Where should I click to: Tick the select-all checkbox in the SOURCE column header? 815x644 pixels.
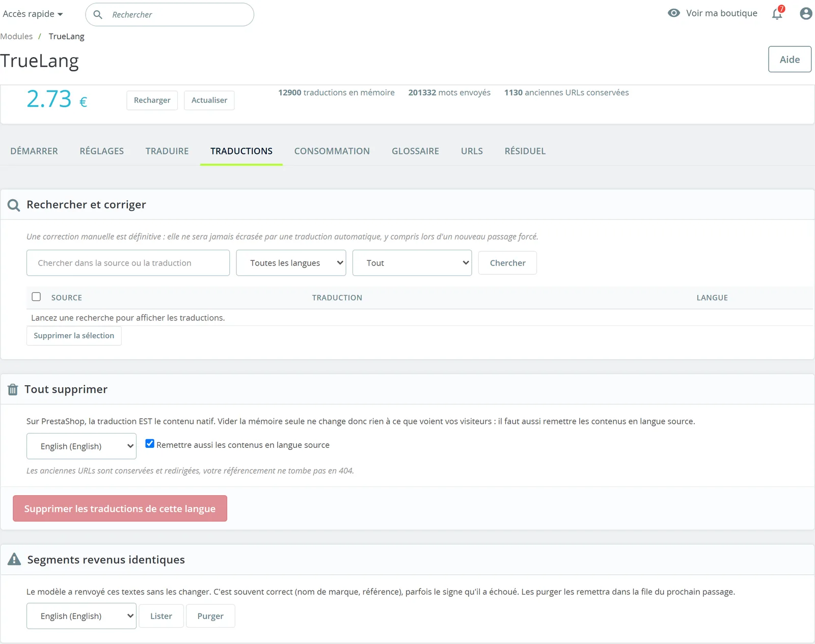click(36, 297)
